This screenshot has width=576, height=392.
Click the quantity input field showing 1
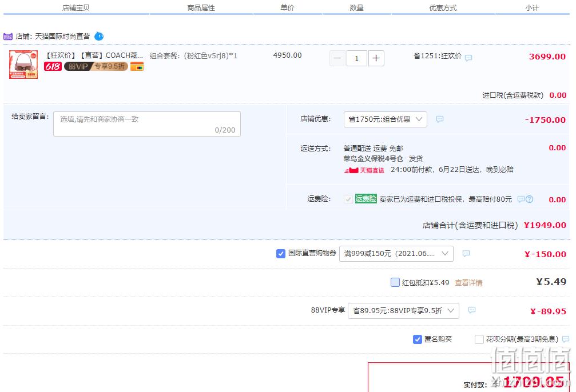click(x=357, y=58)
